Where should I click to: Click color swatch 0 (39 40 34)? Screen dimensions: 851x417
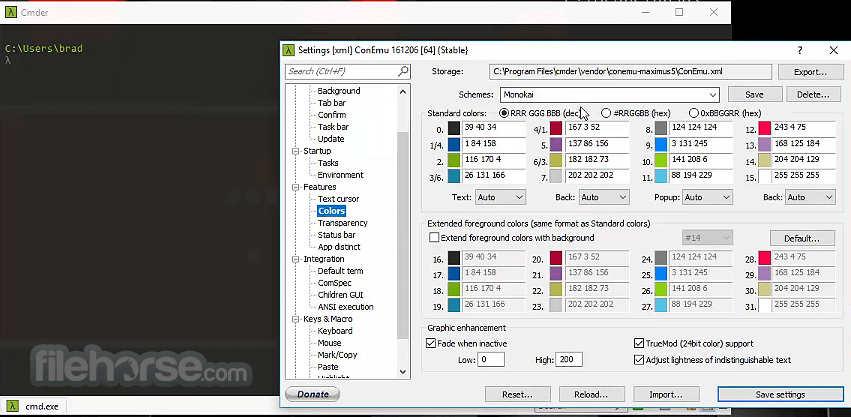(x=454, y=129)
